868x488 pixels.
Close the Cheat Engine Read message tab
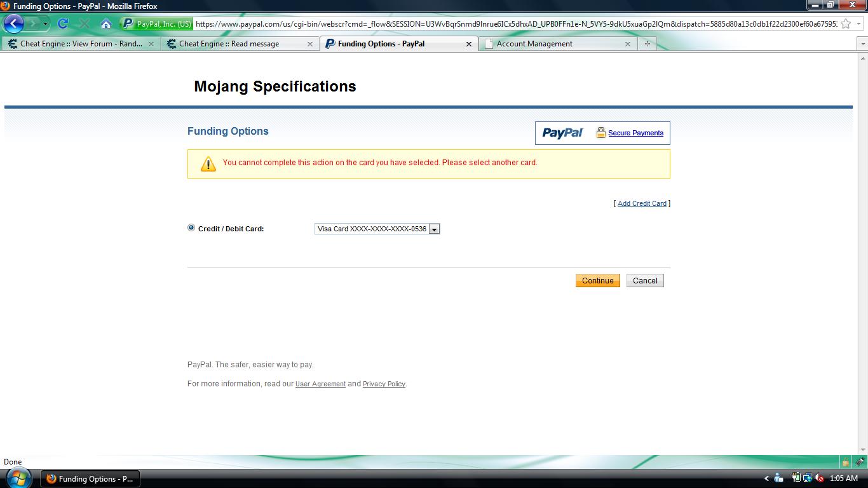pyautogui.click(x=310, y=44)
